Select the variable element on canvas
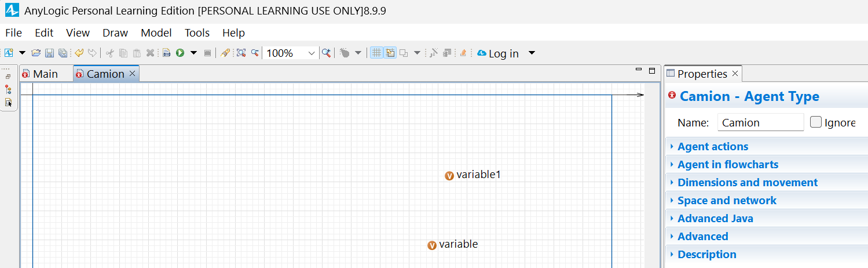 (x=453, y=245)
